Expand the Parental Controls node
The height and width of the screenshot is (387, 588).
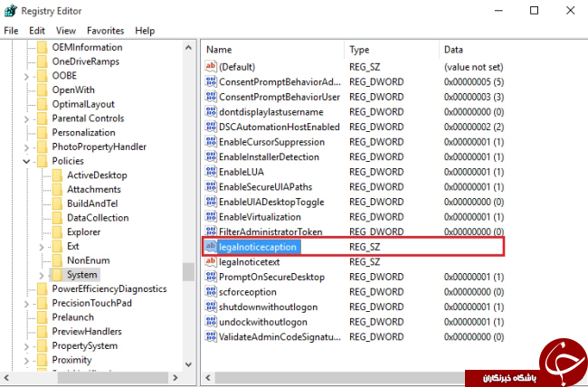(26, 119)
